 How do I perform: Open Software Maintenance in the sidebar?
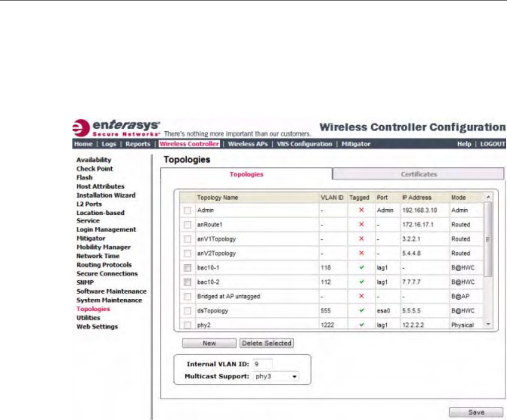[112, 291]
